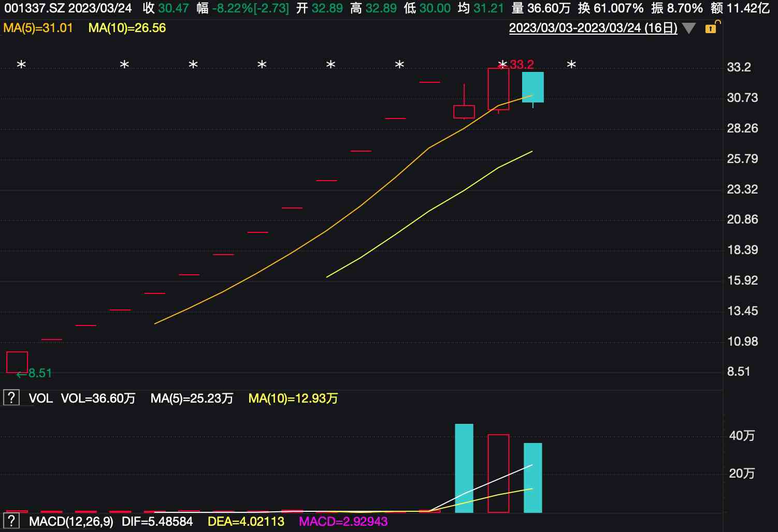Select the VOL indicator name label
This screenshot has width=778, height=532.
click(40, 398)
